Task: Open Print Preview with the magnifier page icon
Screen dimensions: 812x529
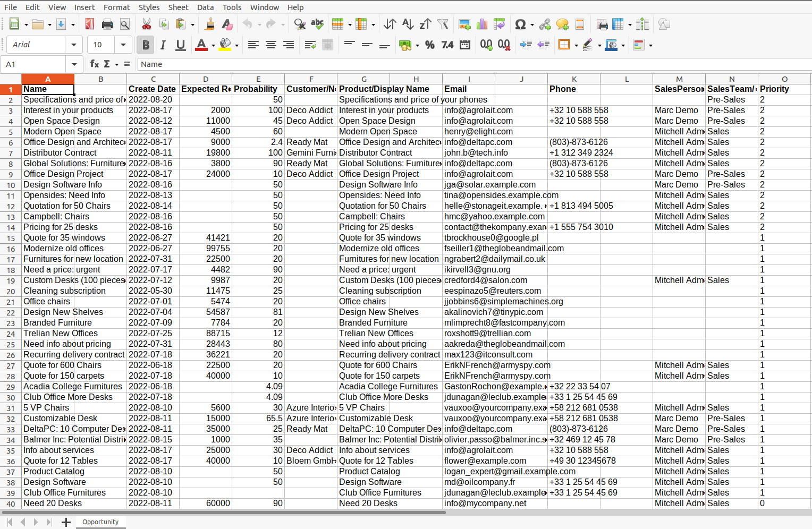Action: coord(125,24)
